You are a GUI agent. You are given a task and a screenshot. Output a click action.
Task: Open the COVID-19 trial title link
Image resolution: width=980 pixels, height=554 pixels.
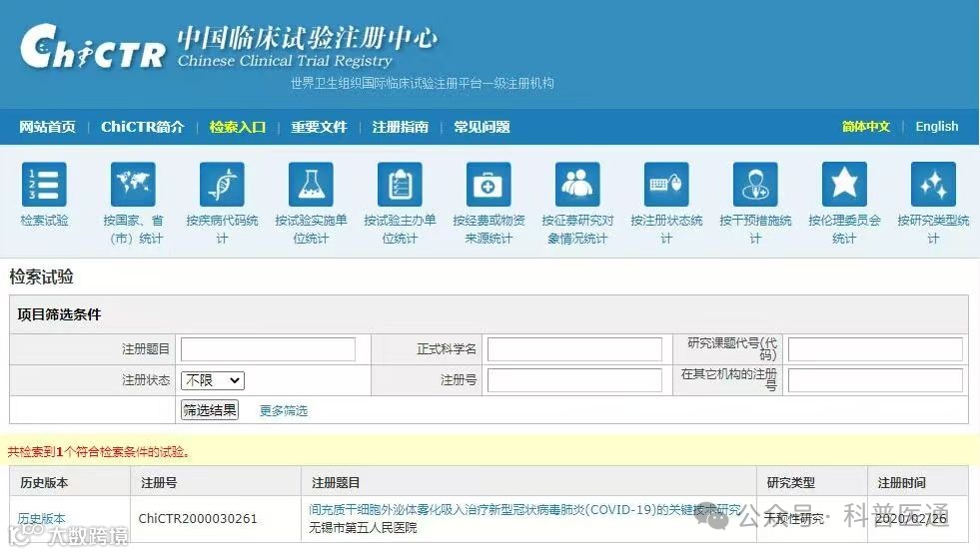(525, 510)
